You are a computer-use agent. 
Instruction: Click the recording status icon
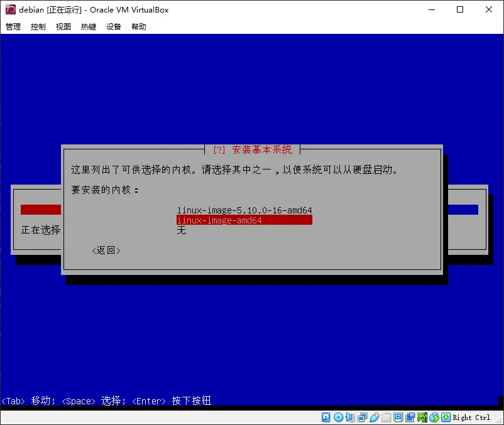[410, 417]
